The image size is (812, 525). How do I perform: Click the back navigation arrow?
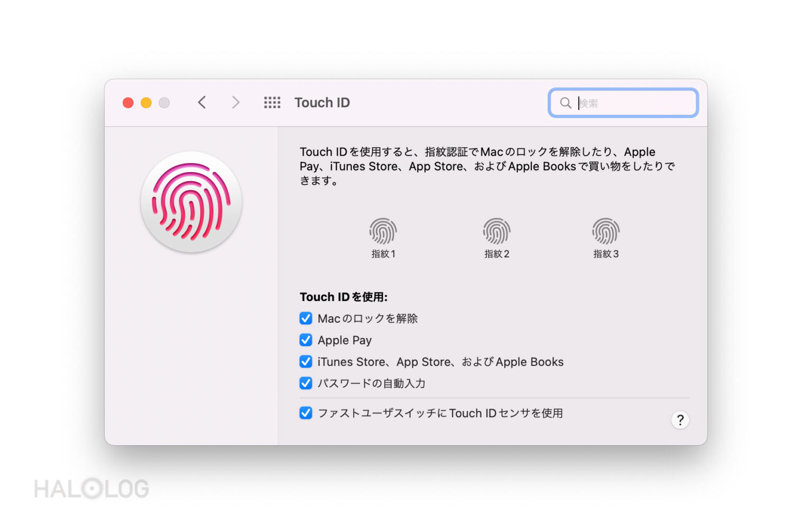click(201, 102)
